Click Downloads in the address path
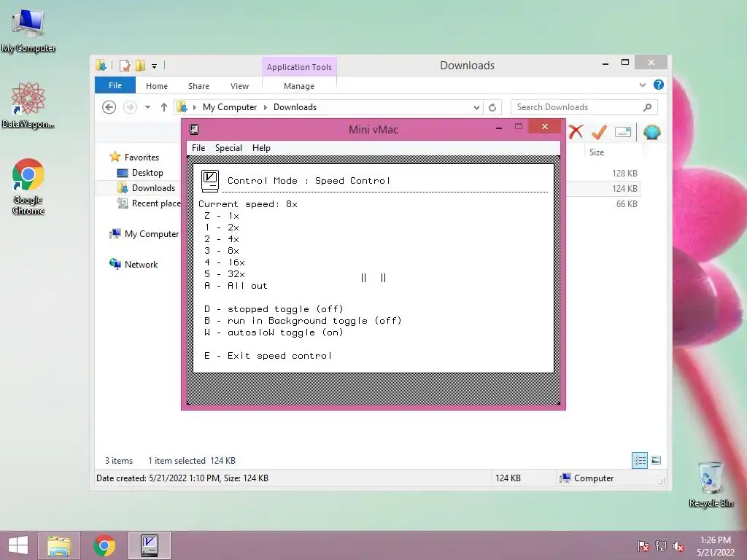The height and width of the screenshot is (560, 747). tap(295, 107)
